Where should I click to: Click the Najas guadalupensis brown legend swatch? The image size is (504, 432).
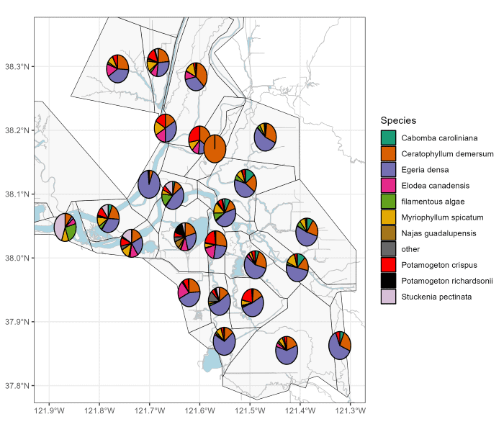pyautogui.click(x=389, y=233)
